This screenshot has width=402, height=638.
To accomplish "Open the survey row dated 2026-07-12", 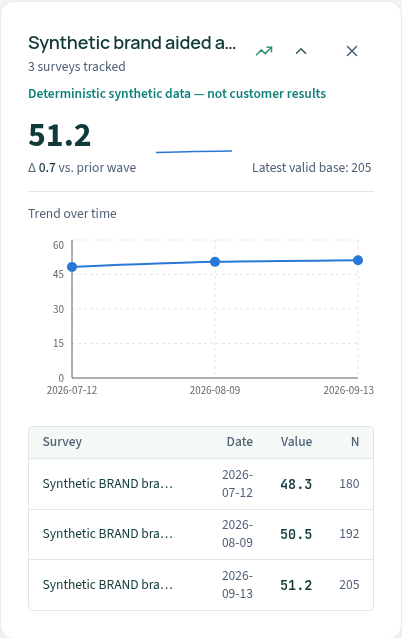I will pos(201,484).
